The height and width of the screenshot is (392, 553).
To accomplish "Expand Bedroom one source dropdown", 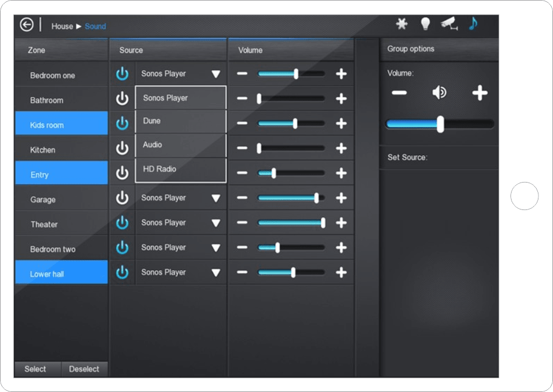I will click(x=215, y=74).
